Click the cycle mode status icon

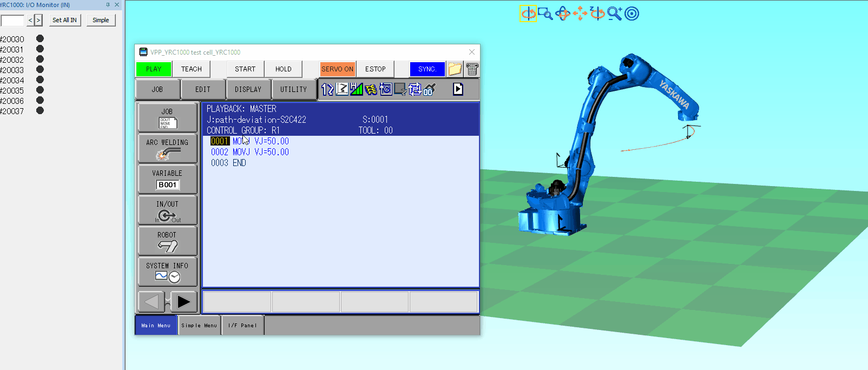[386, 89]
